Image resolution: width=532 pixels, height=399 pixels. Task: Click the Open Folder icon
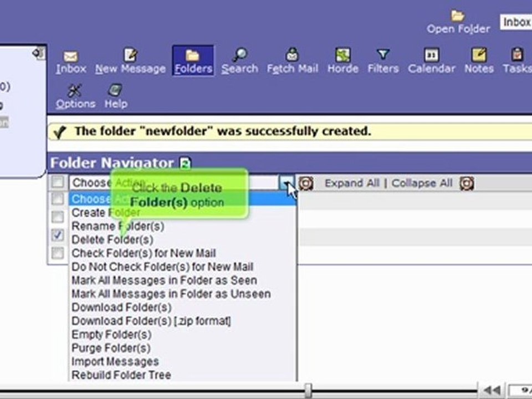[x=457, y=16]
